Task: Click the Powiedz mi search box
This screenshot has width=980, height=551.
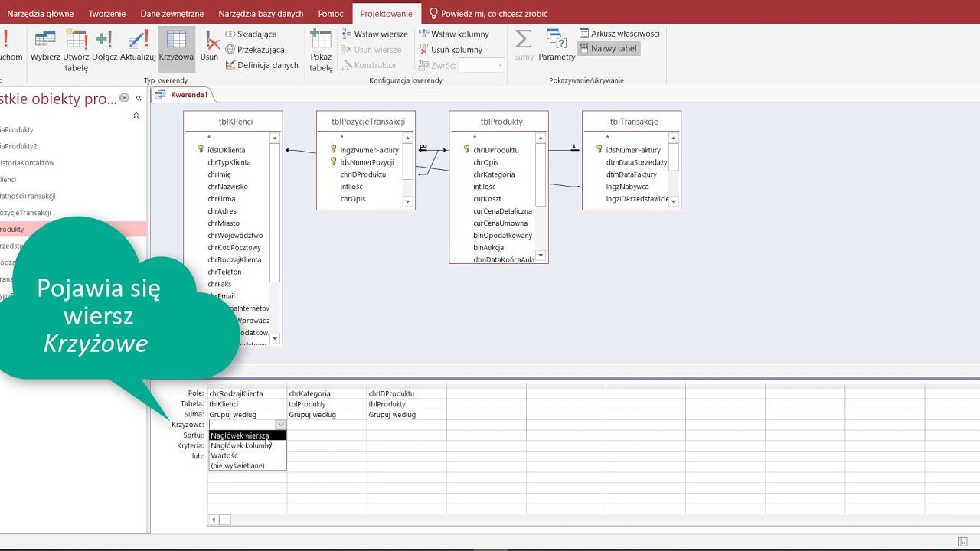Action: tap(488, 14)
